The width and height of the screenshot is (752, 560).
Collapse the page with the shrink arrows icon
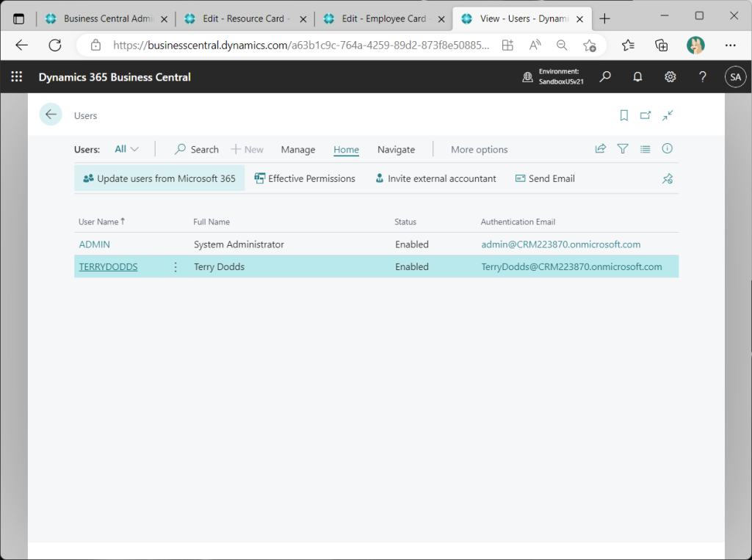pos(668,115)
